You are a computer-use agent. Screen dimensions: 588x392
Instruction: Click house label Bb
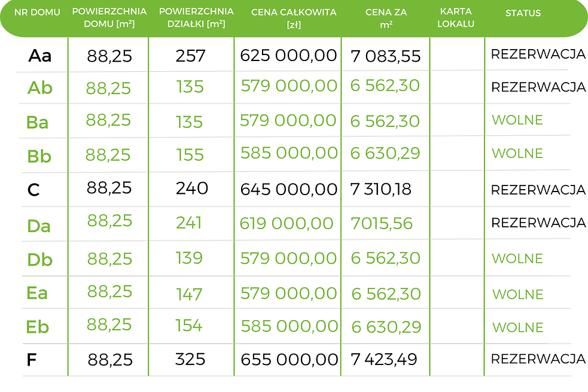(39, 156)
